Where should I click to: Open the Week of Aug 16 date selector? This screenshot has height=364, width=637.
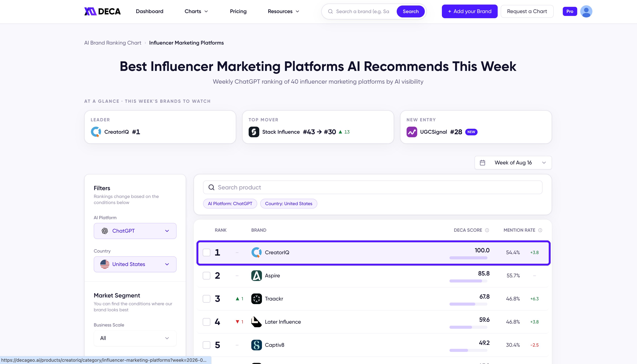click(513, 163)
